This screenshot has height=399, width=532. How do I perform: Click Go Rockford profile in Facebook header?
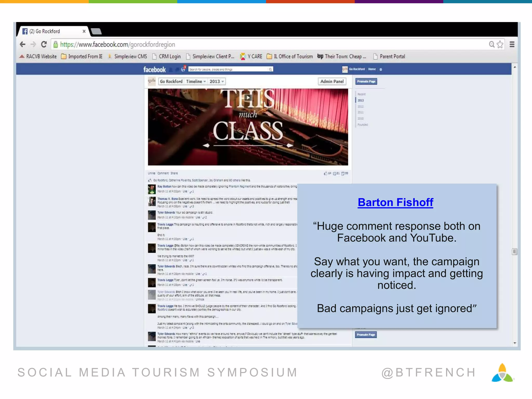pyautogui.click(x=354, y=69)
